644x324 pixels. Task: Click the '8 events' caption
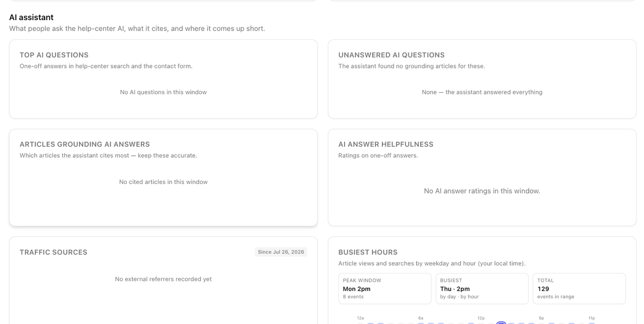click(x=353, y=297)
